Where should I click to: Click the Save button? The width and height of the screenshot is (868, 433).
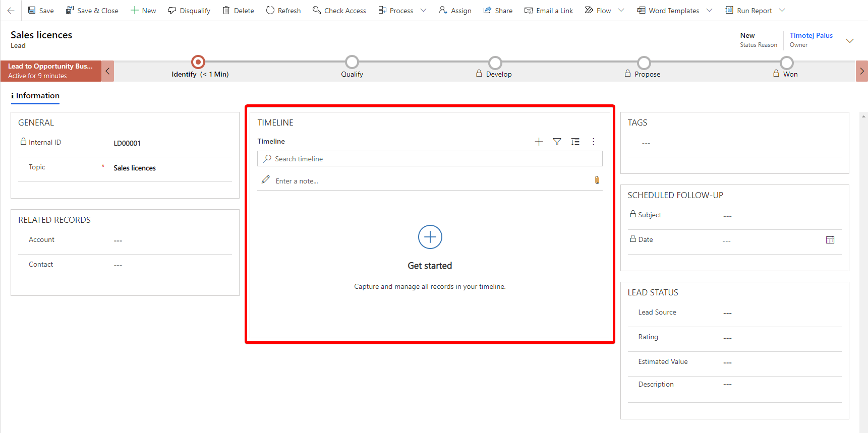pos(41,10)
